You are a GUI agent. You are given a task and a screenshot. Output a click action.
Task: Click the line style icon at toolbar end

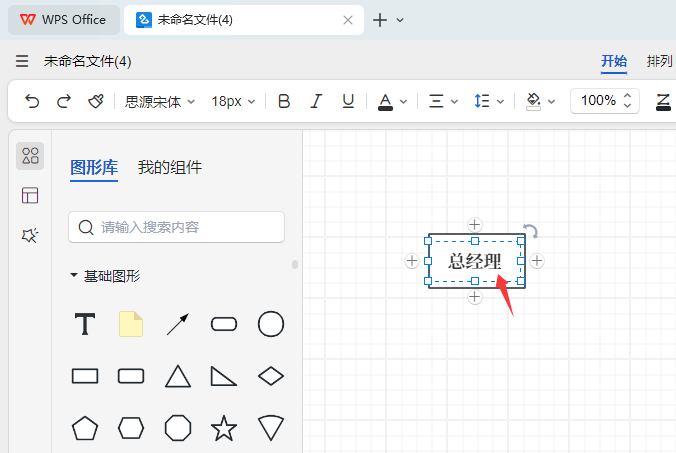663,102
